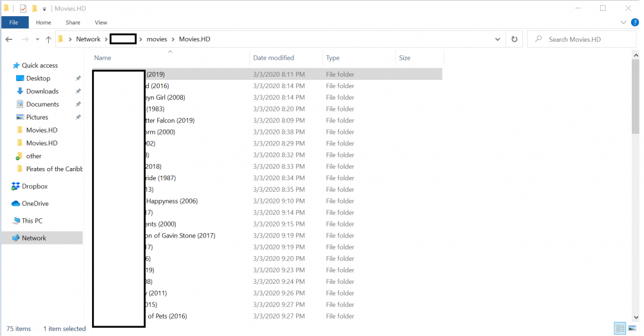This screenshot has width=644, height=336.
Task: Refresh the Movies.HD folder view
Action: tap(514, 39)
